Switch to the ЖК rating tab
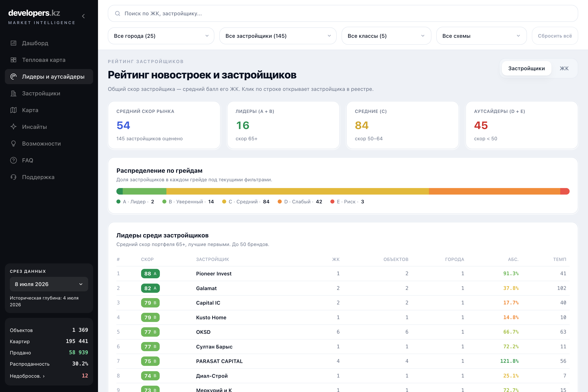The image size is (588, 392). (564, 68)
